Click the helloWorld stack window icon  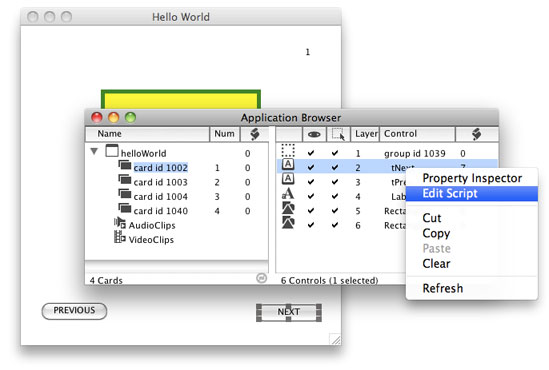pos(112,151)
